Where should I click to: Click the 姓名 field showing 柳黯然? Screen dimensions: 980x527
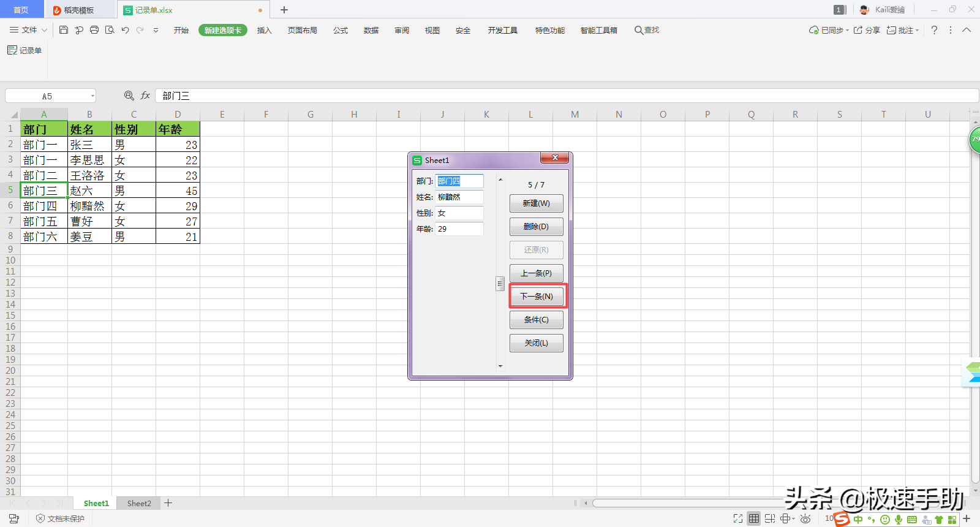tap(459, 197)
